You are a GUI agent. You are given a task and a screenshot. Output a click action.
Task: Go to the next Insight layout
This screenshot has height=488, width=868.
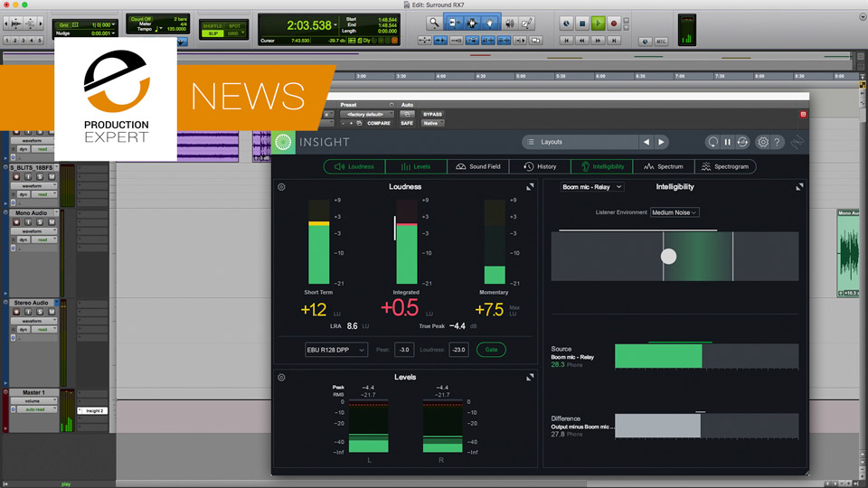(661, 142)
